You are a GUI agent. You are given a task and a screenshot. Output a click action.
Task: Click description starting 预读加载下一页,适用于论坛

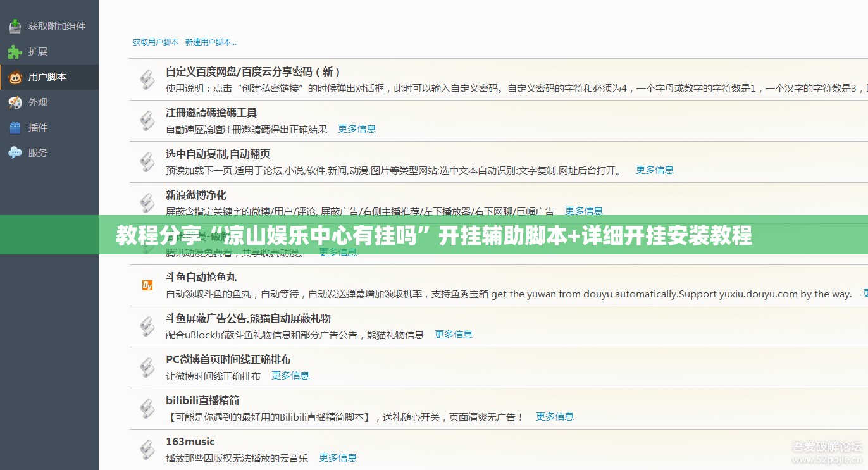tap(394, 171)
